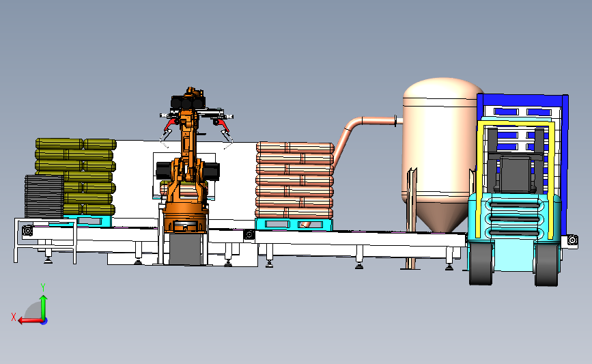This screenshot has height=364, width=592.
Task: Click the forklift's left front wheel
Action: pyautogui.click(x=480, y=263)
